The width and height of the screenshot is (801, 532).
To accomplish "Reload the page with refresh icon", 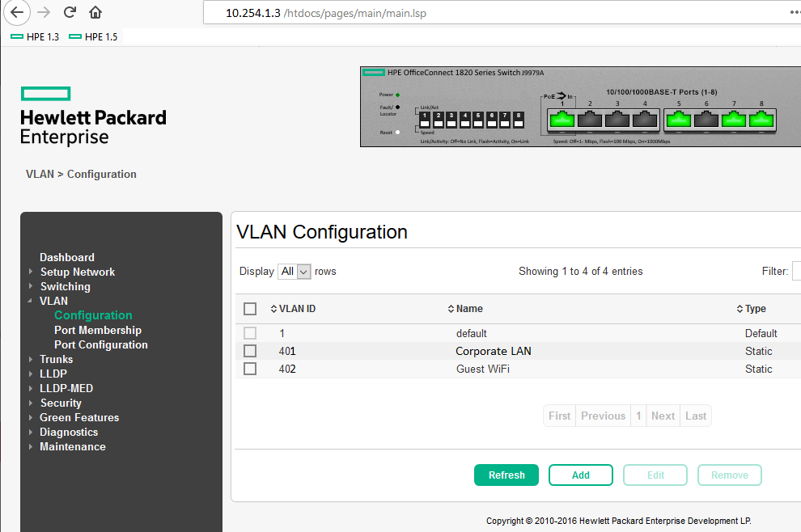I will 70,12.
